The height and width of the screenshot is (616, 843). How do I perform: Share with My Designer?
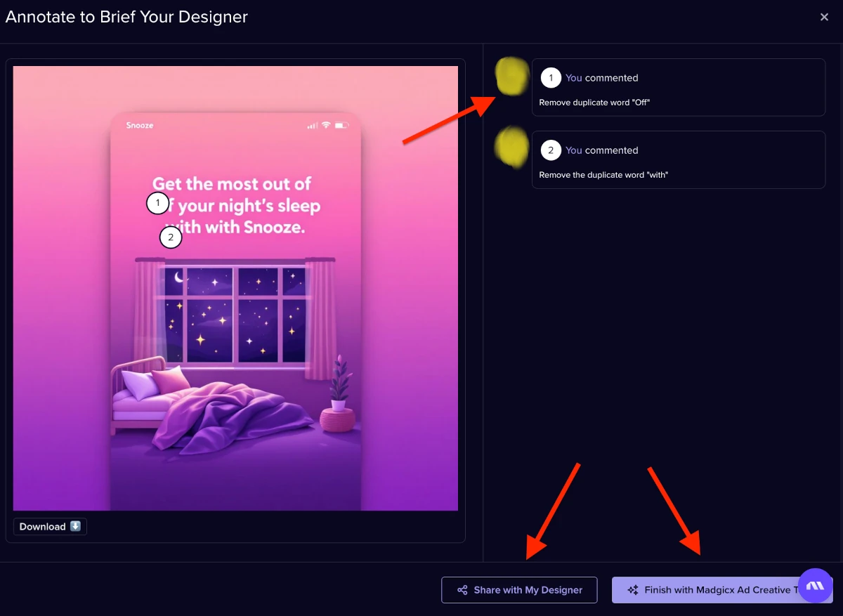pos(519,590)
